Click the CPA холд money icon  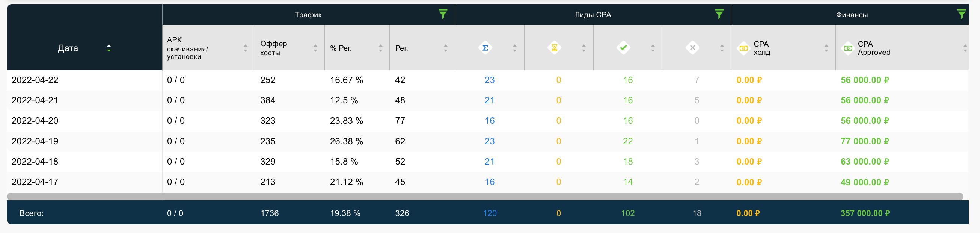point(743,48)
